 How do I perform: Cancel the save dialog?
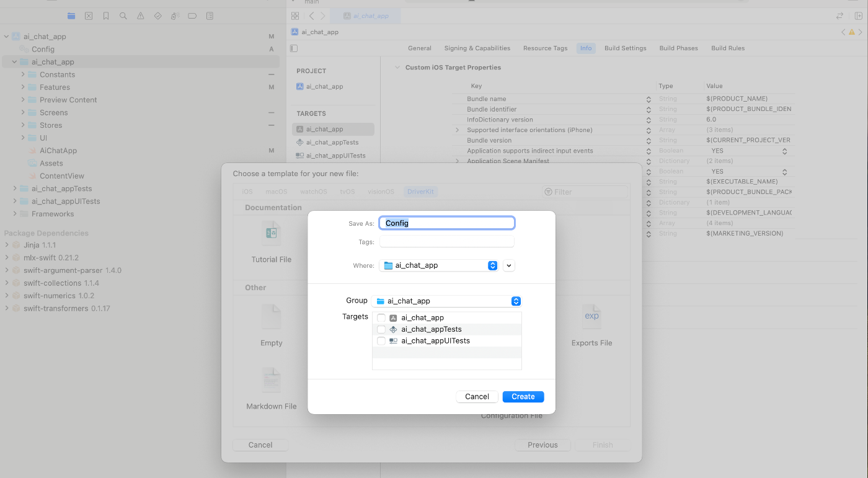point(477,397)
